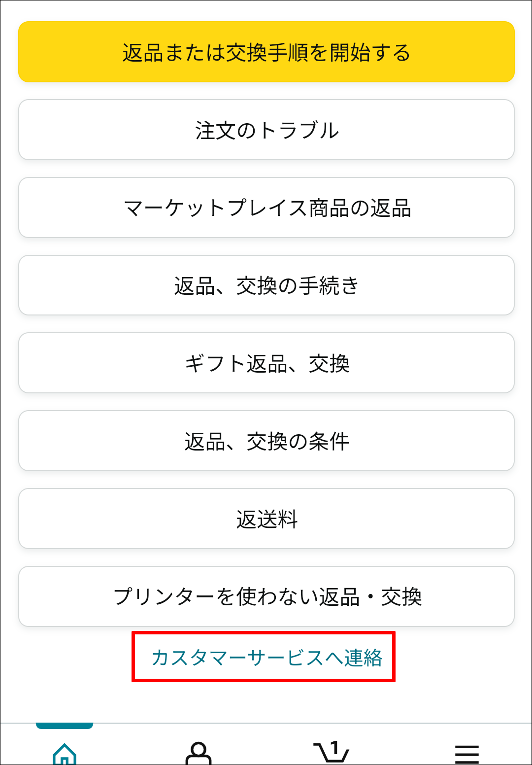Tap the Home icon in bottom navigation

tap(65, 753)
